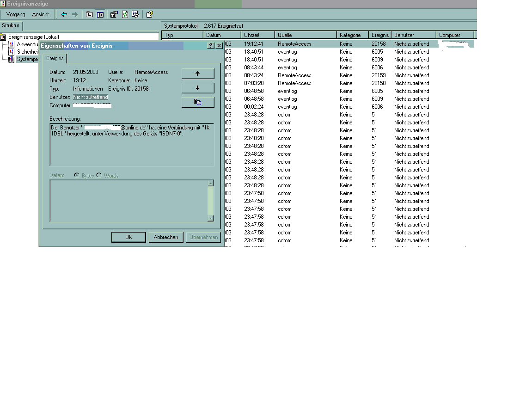The image size is (532, 405).
Task: Click scroll-down arrow in Daten box
Action: click(x=210, y=218)
